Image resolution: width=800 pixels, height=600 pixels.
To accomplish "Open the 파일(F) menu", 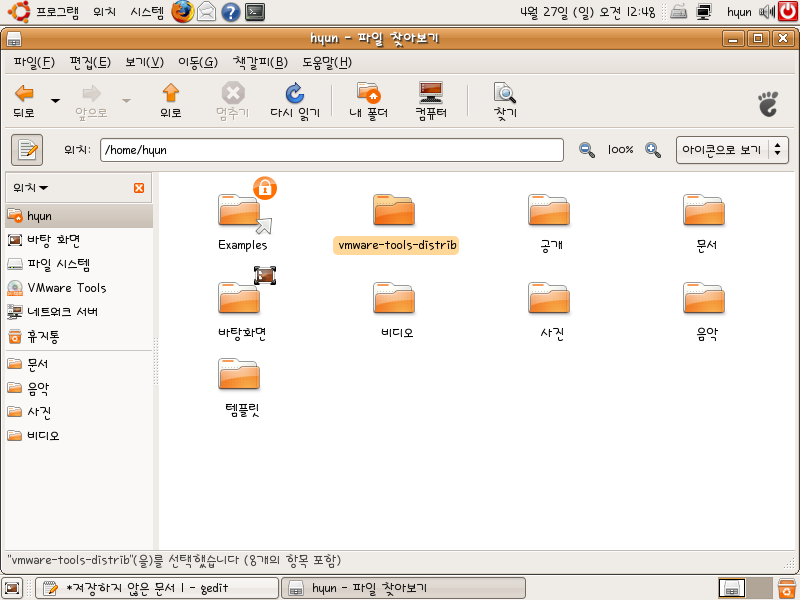I will (x=34, y=62).
